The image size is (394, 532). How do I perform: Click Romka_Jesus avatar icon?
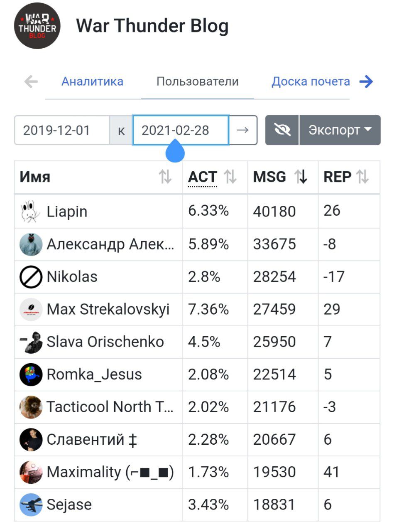[x=31, y=374]
